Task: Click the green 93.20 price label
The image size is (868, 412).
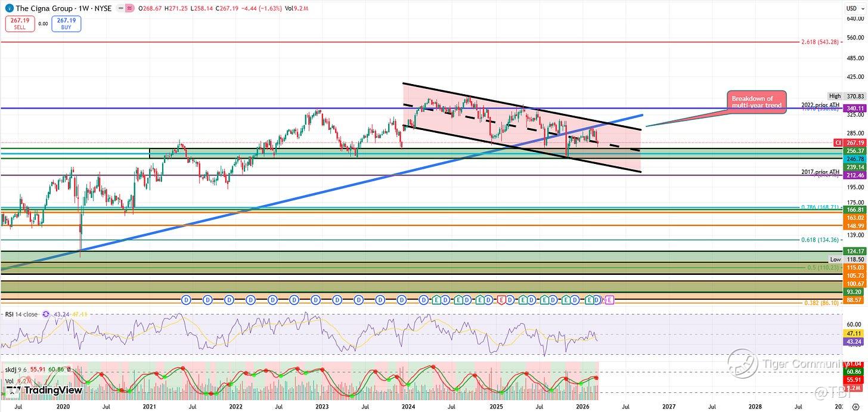Action: pyautogui.click(x=853, y=292)
